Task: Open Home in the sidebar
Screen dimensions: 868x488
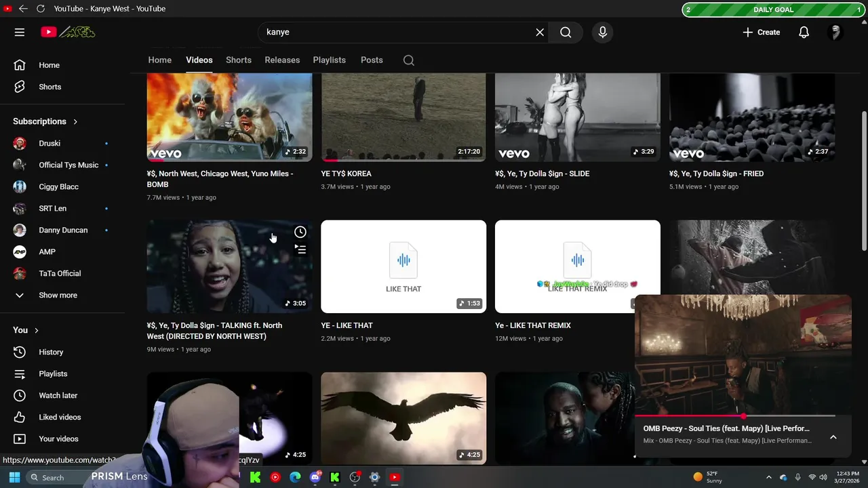Action: click(62, 65)
